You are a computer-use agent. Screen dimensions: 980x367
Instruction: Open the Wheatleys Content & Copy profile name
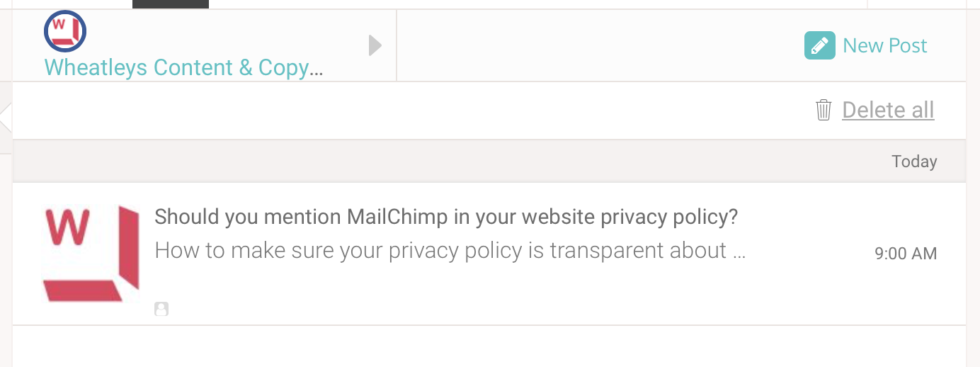coord(184,68)
